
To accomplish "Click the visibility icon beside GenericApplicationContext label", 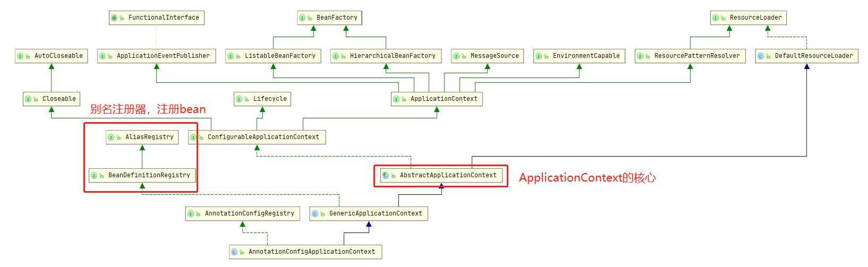I will [323, 214].
